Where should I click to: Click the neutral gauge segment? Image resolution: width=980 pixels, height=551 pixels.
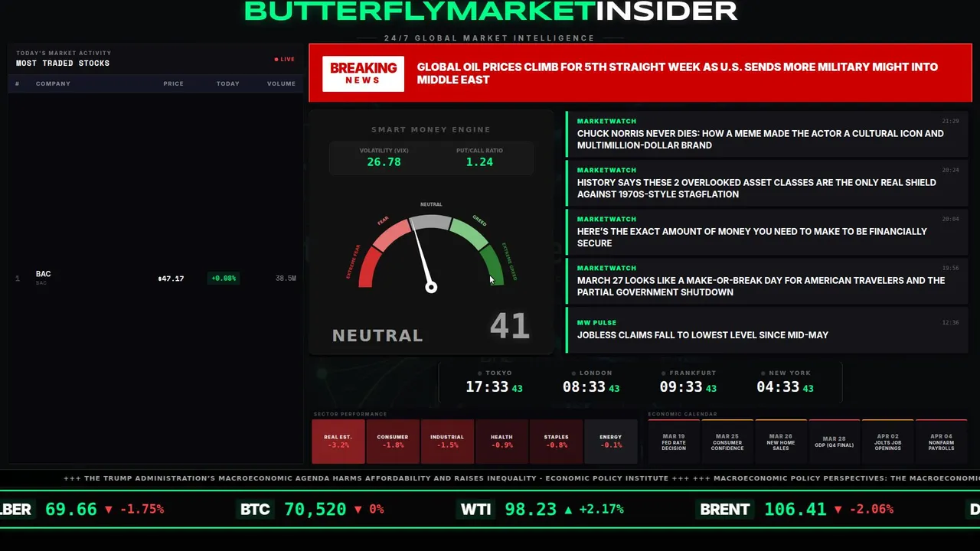[x=431, y=223]
